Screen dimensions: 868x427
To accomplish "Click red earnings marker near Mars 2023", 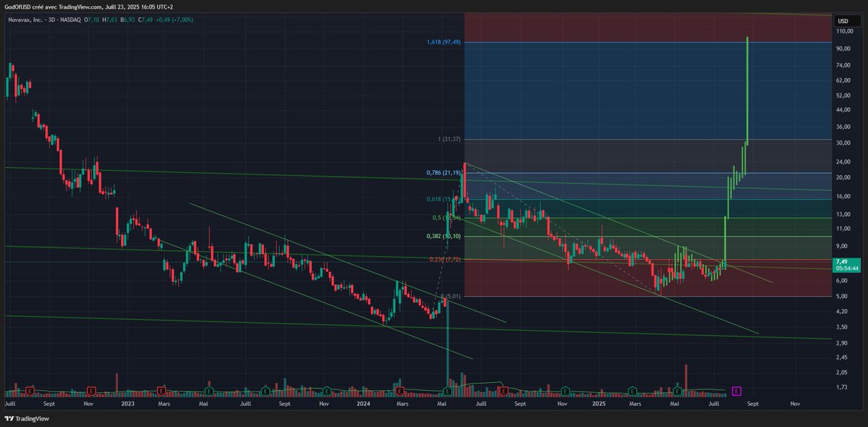I will click(162, 391).
